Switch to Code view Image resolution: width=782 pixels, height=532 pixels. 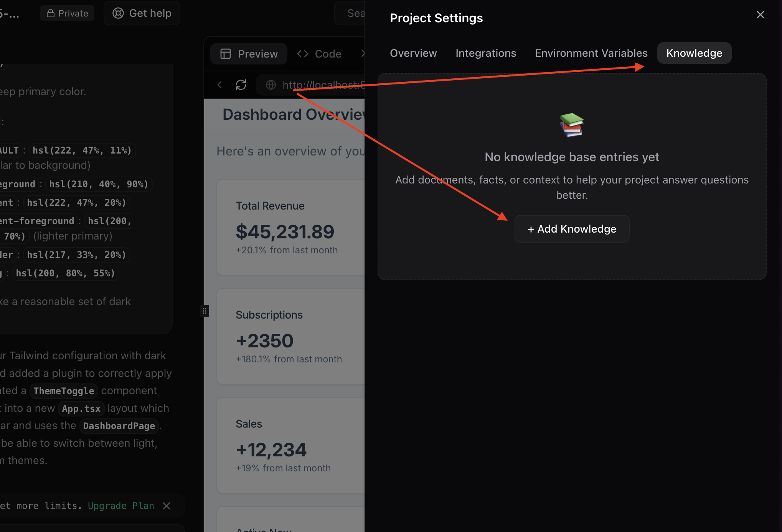(319, 54)
